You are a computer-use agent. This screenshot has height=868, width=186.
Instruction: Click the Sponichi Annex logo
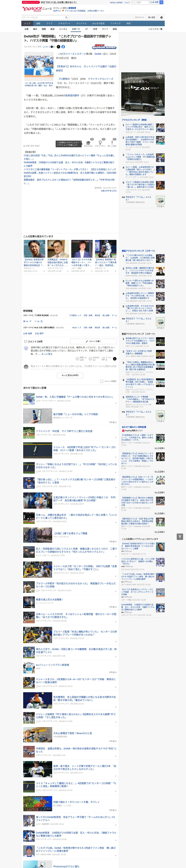point(104,47)
